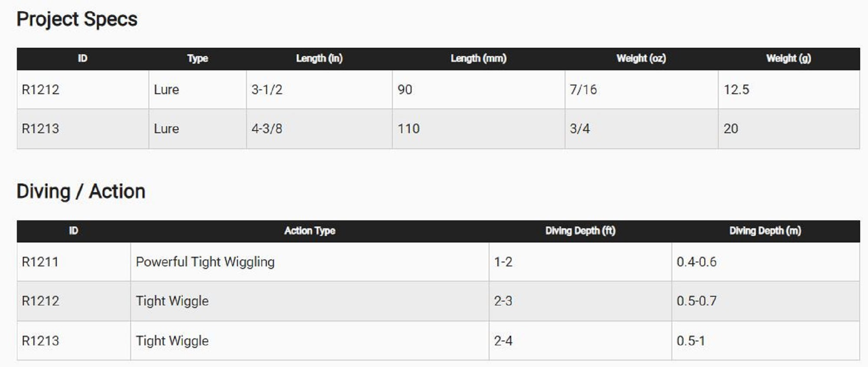Select the Weight (oz) column header
Image resolution: width=868 pixels, height=367 pixels.
click(x=641, y=59)
